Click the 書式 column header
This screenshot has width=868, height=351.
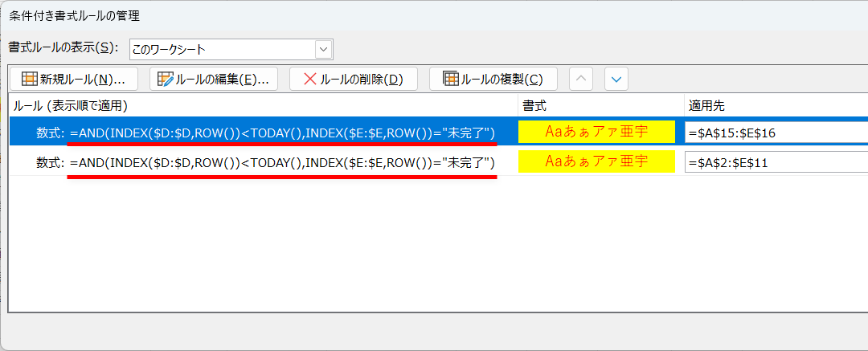click(600, 105)
